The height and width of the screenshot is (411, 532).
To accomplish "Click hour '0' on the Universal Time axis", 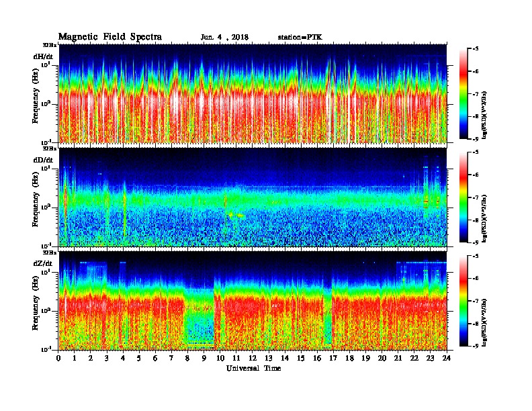I will point(58,359).
